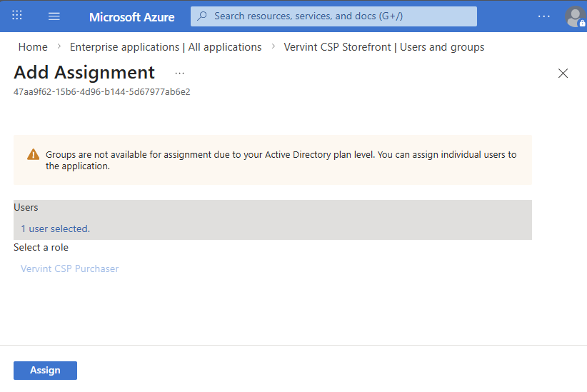Click the Groups not available warning text

pyautogui.click(x=281, y=160)
